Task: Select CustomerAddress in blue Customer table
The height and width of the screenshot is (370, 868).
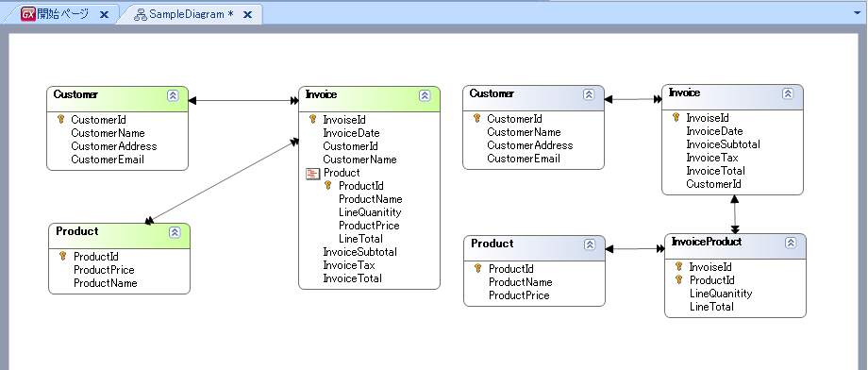Action: pyautogui.click(x=530, y=145)
